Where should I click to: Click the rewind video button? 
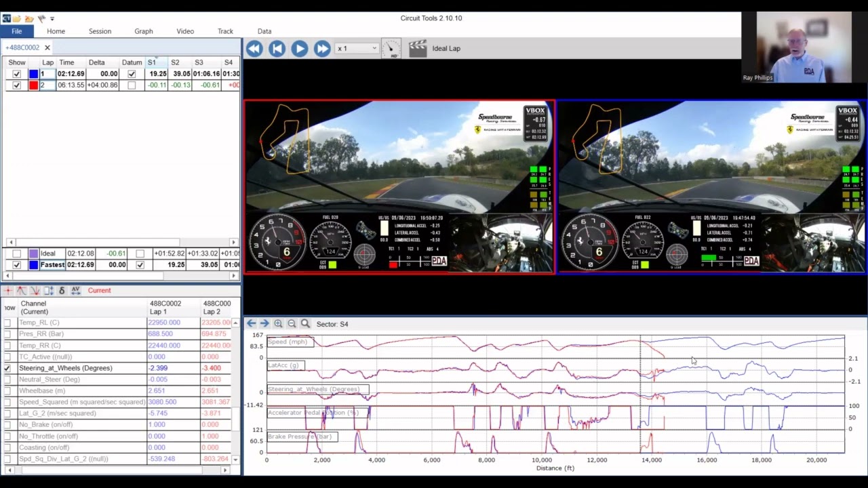[254, 48]
